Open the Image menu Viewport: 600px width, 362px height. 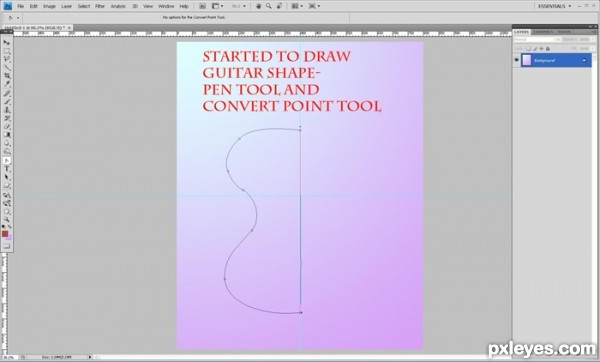point(49,6)
